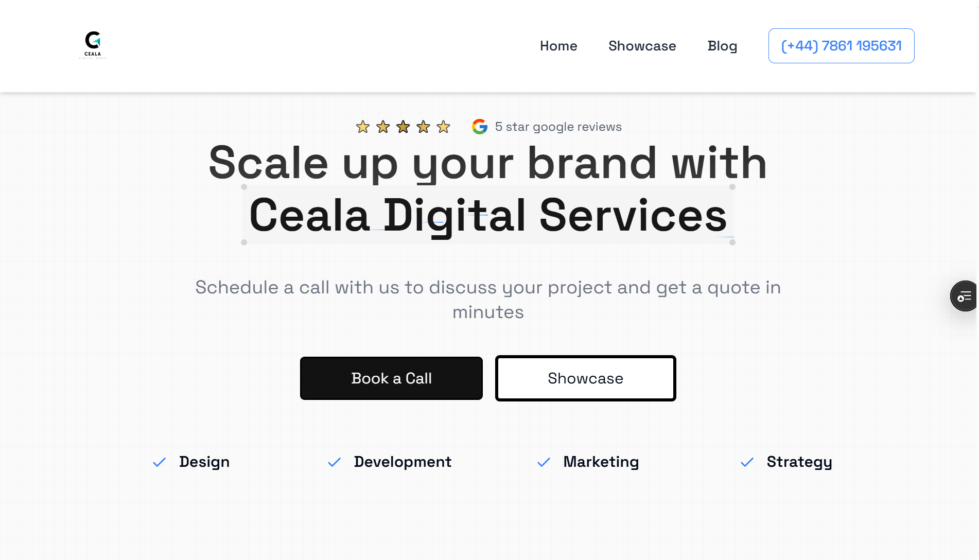Screen dimensions: 979x560
Task: Open Showcase in the navigation bar
Action: tap(642, 46)
